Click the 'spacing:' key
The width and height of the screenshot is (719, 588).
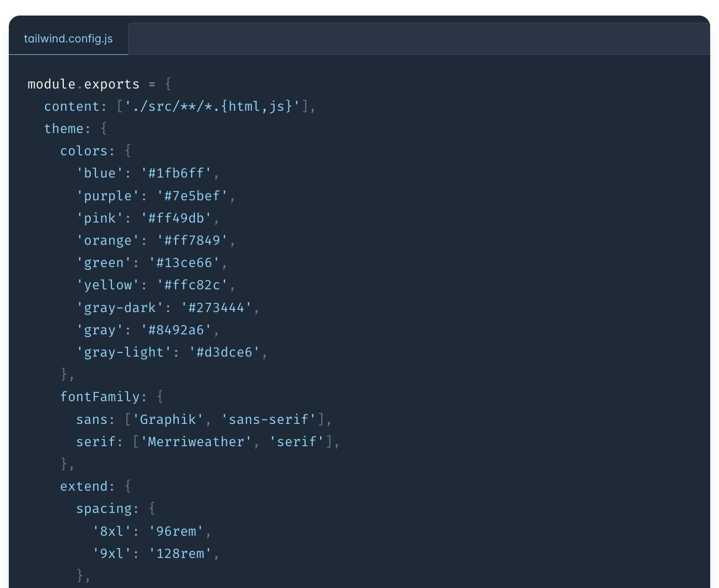click(108, 509)
